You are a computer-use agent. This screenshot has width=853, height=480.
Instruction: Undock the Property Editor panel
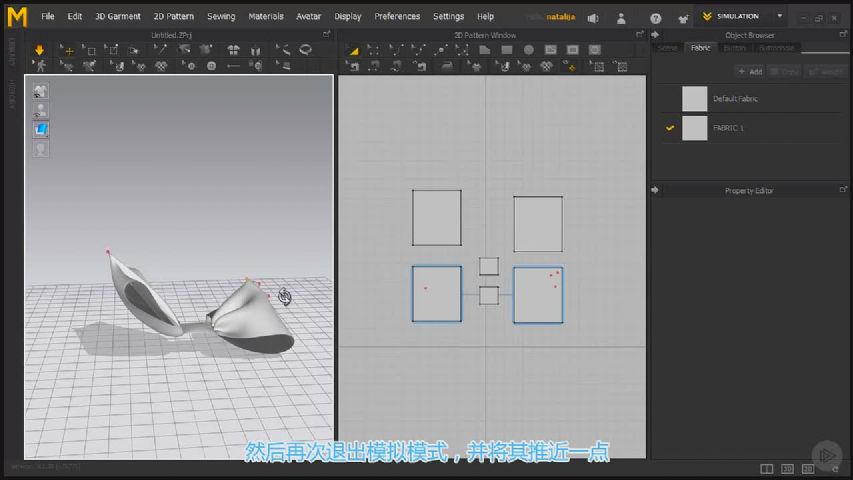click(x=843, y=189)
